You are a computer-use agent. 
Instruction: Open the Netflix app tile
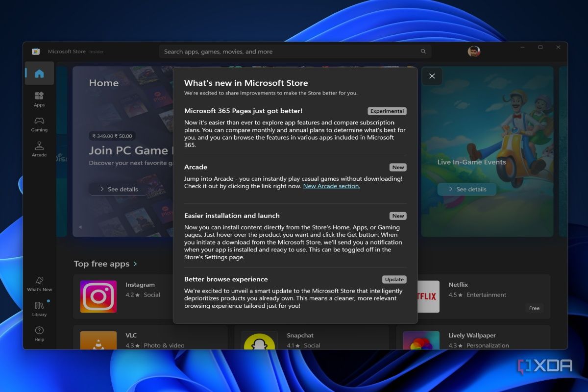coord(484,296)
